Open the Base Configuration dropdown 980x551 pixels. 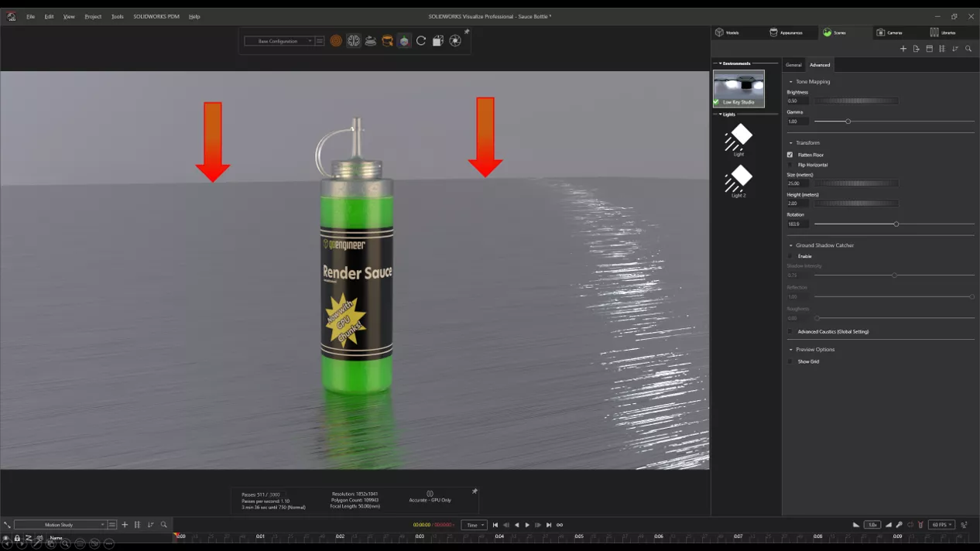pos(279,41)
